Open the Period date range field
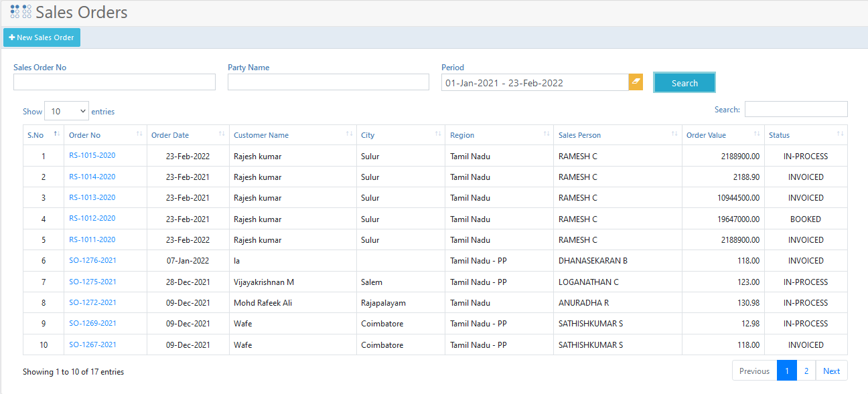This screenshot has width=868, height=394. (x=534, y=82)
